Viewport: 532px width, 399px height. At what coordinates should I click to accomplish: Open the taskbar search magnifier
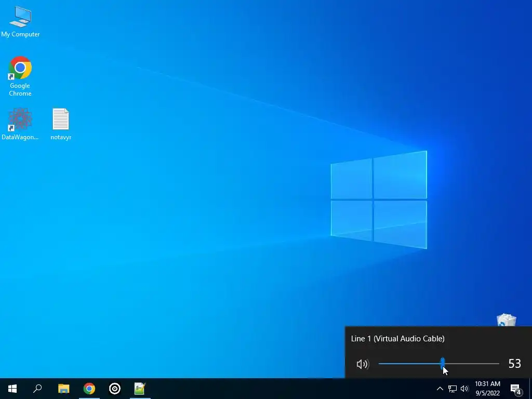(x=37, y=389)
